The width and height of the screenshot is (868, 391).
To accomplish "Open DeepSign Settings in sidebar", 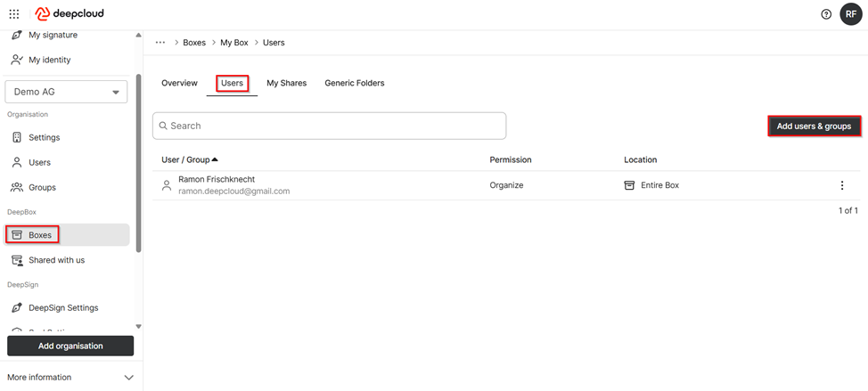I will click(62, 308).
